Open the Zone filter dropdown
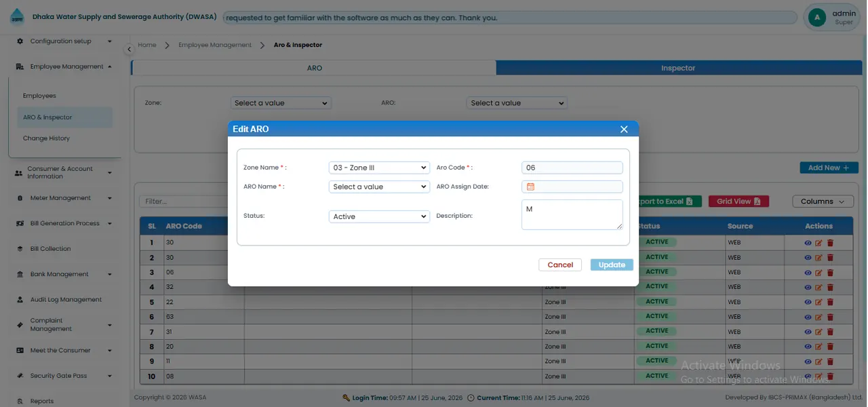Viewport: 868px width, 407px height. (x=281, y=103)
